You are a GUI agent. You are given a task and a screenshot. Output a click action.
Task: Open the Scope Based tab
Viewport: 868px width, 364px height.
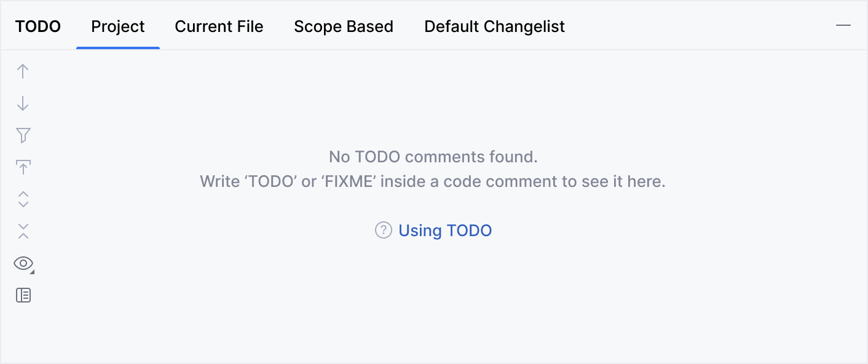[x=344, y=27]
